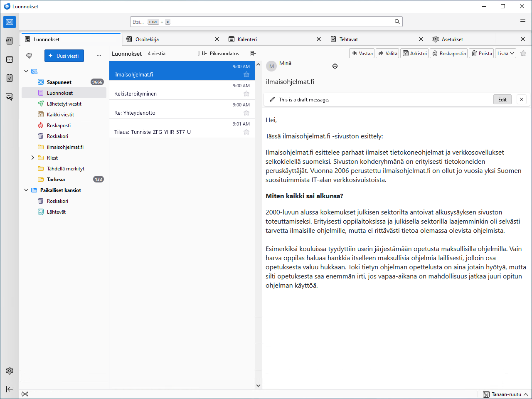
Task: Select Roskakori under Paikalliset kansiot
Action: point(64,201)
